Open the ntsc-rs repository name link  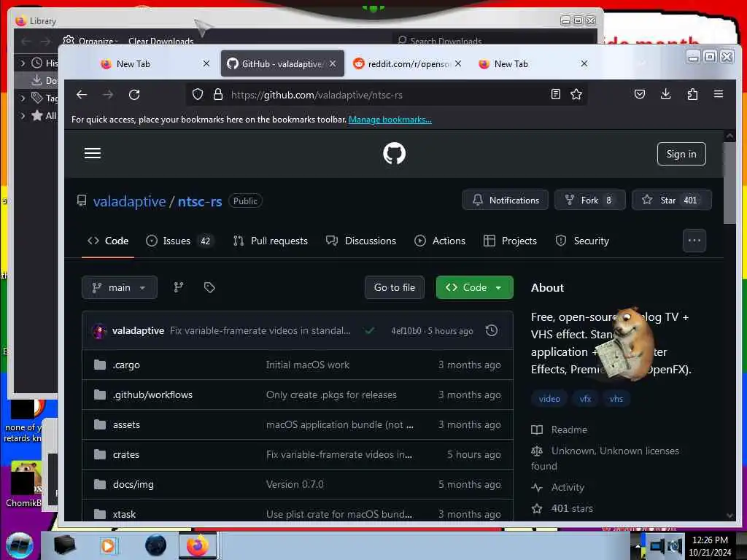pyautogui.click(x=200, y=201)
